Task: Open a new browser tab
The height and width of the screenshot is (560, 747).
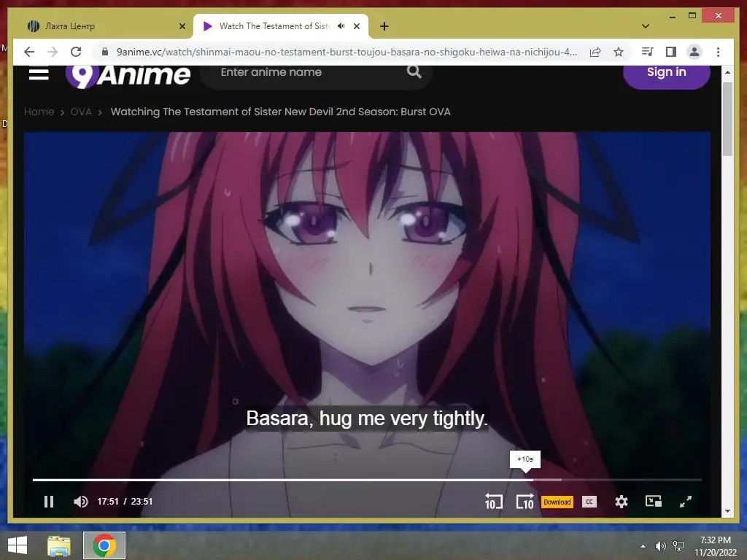Action: click(384, 26)
